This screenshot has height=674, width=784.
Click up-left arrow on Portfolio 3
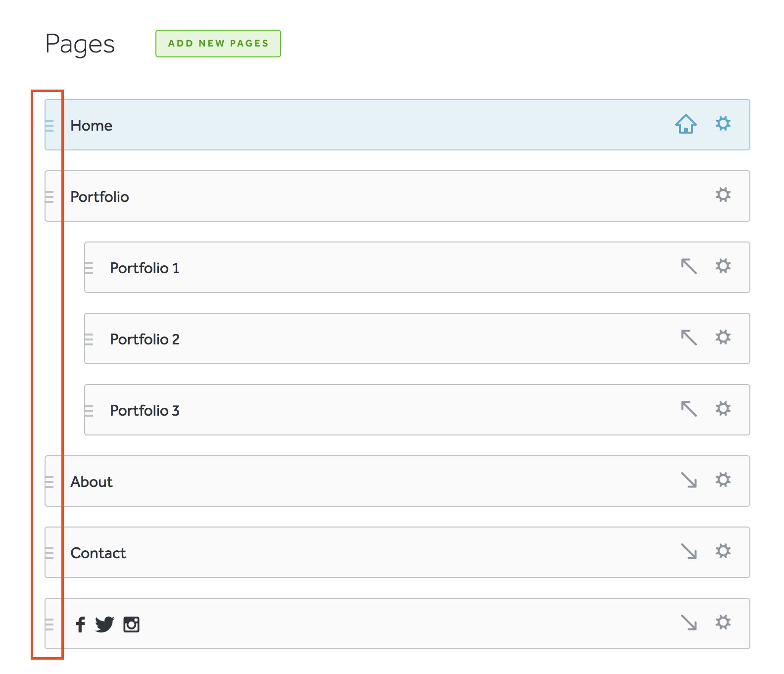[688, 409]
